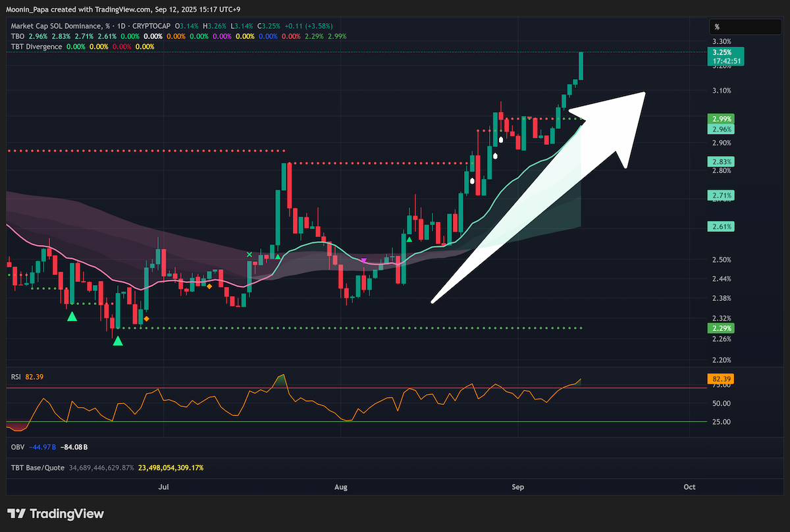
Task: Select the TBO indicator label
Action: point(17,36)
